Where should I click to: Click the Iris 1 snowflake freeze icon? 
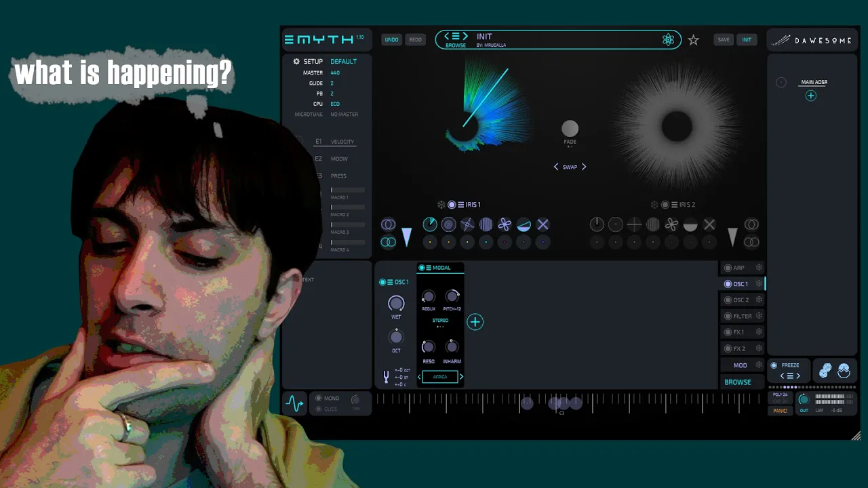coord(441,205)
